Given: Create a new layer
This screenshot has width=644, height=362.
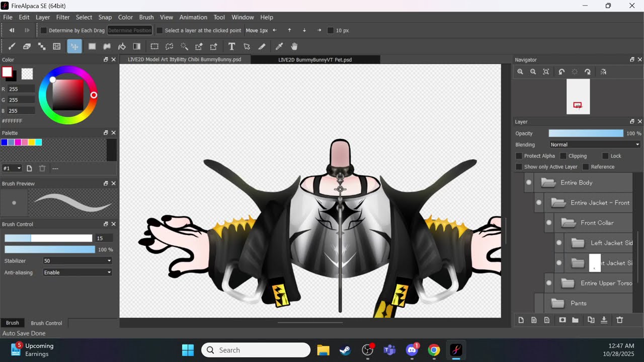Looking at the screenshot, I should click(521, 320).
